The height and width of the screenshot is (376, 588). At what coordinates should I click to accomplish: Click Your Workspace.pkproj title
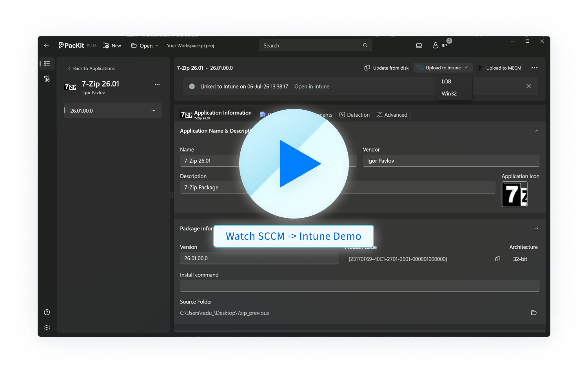(191, 46)
